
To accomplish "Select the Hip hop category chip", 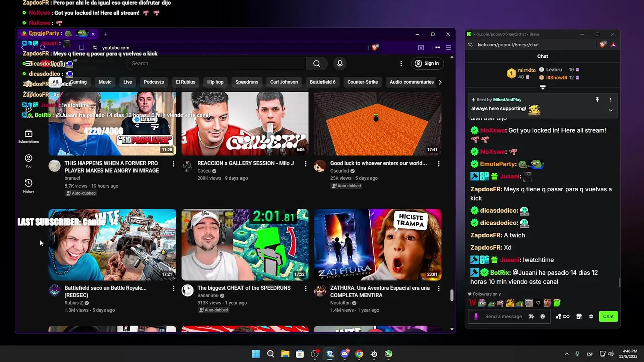I will tap(215, 82).
